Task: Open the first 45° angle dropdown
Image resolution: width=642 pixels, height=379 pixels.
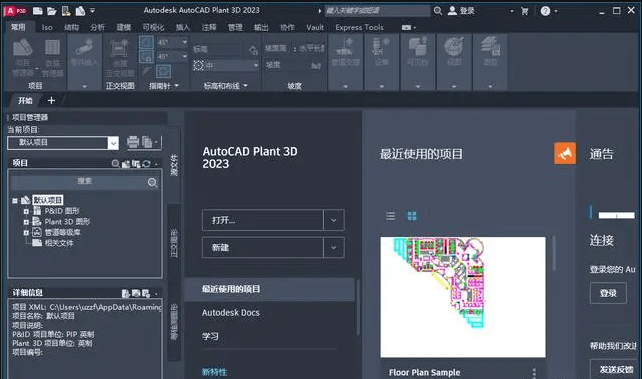Action: tap(185, 42)
